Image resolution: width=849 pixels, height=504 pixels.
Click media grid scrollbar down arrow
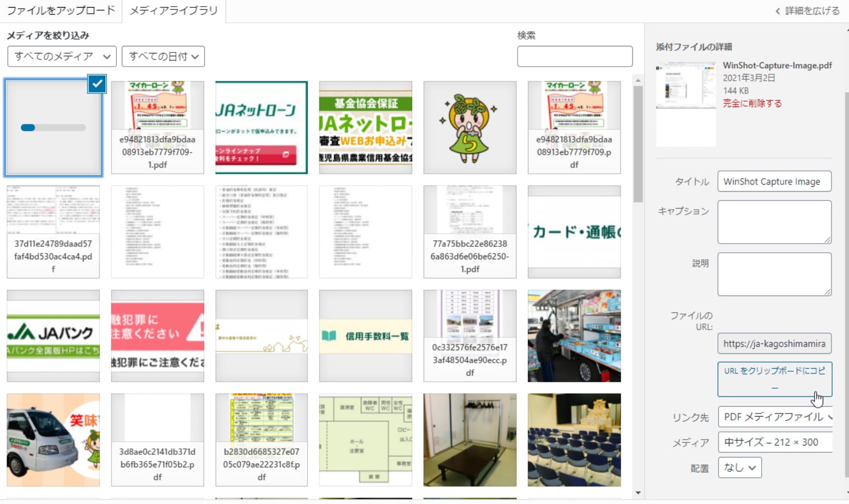(638, 493)
